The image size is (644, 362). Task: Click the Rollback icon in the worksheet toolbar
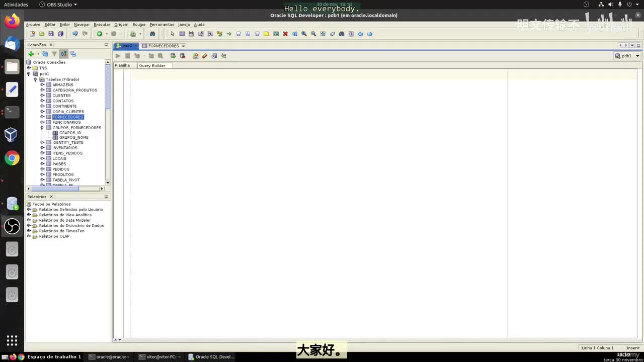[x=183, y=56]
